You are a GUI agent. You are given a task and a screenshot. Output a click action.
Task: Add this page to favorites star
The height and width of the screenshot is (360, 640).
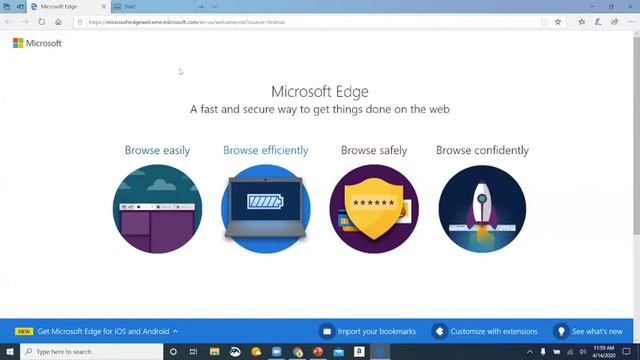coord(558,22)
